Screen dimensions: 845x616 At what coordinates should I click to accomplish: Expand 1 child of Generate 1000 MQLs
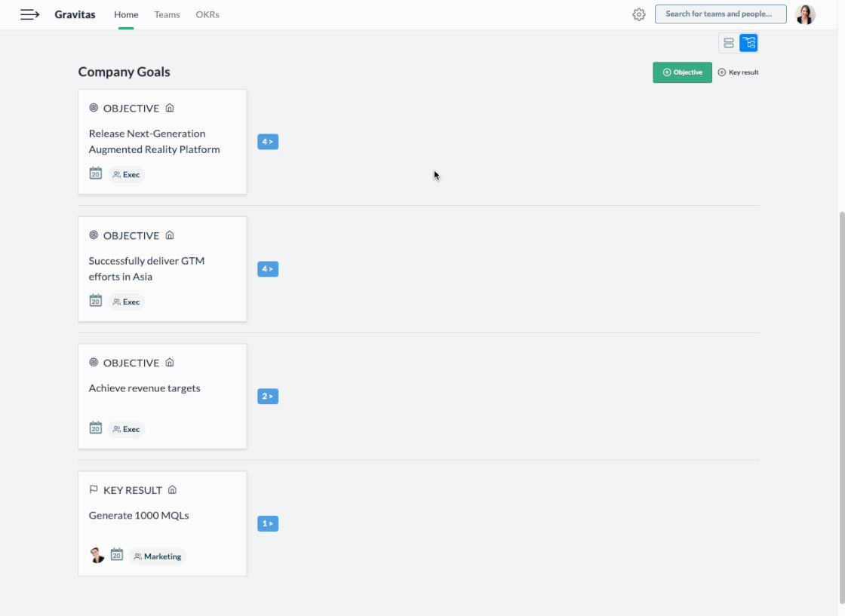(268, 523)
